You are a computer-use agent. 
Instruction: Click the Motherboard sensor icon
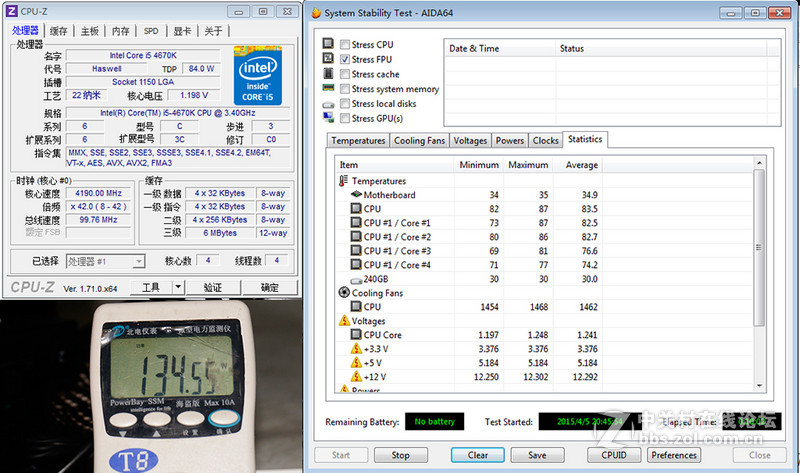point(356,195)
